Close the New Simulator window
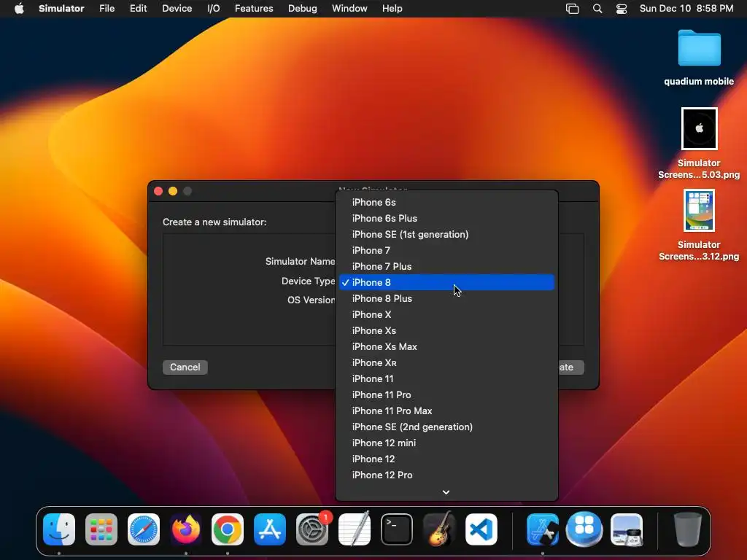The height and width of the screenshot is (560, 747). [x=158, y=191]
